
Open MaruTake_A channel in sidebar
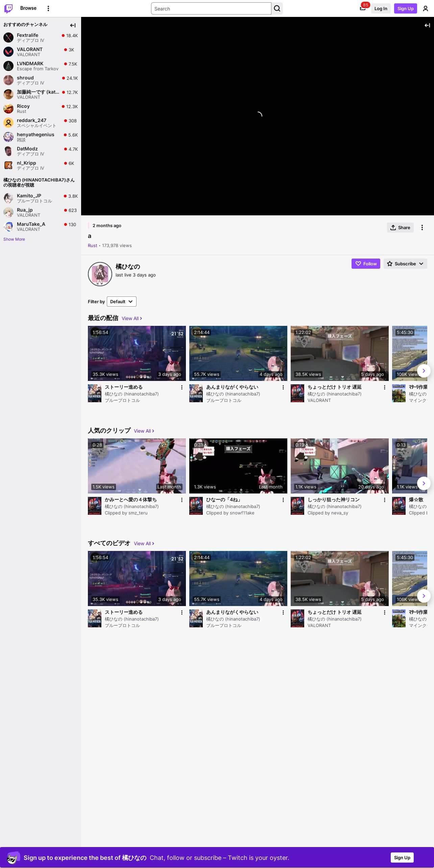click(x=41, y=226)
